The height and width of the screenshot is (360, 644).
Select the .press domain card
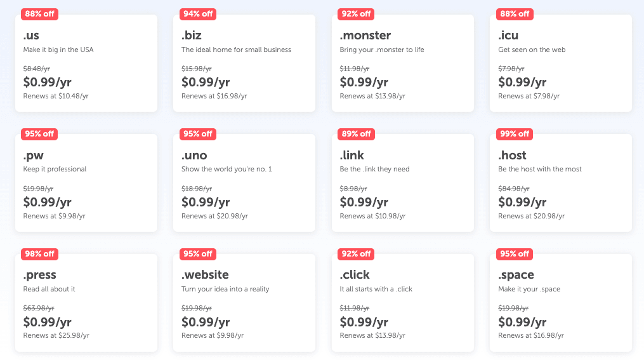tap(86, 303)
